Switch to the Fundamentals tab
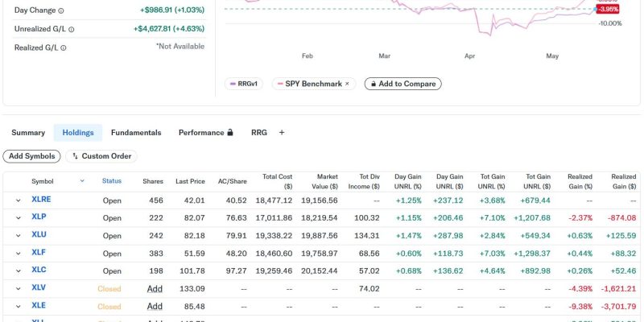Screen dimensions: 644x322 click(136, 133)
